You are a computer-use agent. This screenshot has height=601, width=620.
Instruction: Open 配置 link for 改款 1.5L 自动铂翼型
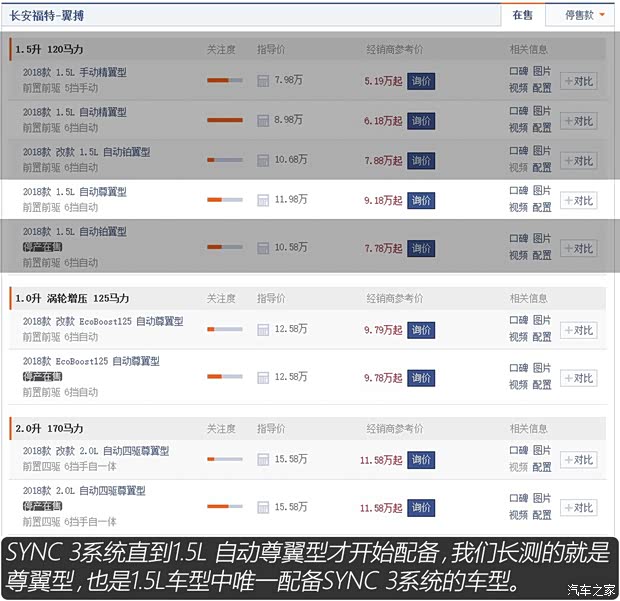tap(541, 167)
